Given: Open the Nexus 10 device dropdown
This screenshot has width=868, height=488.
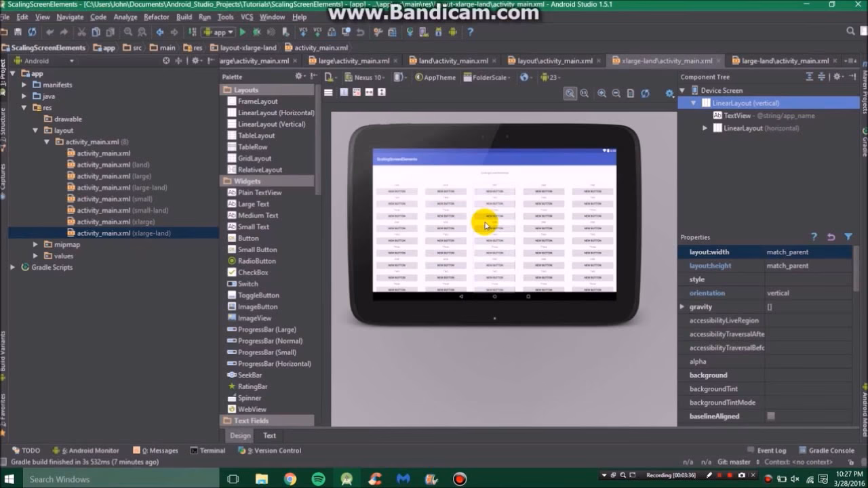Looking at the screenshot, I should coord(368,77).
